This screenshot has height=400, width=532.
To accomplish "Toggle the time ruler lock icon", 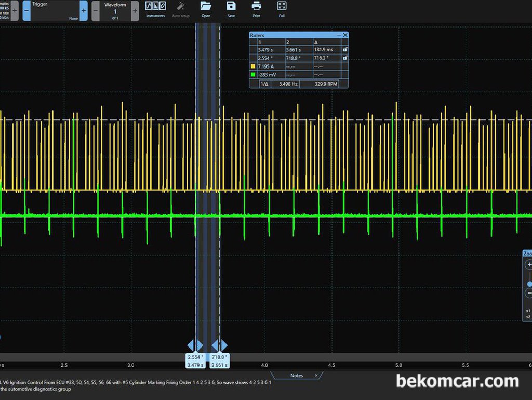I will pyautogui.click(x=345, y=49).
